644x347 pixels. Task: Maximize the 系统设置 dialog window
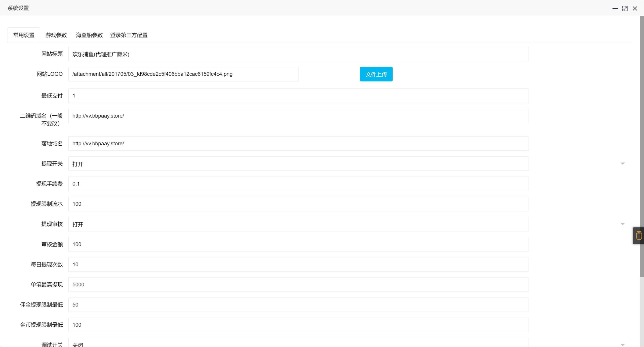coord(625,9)
